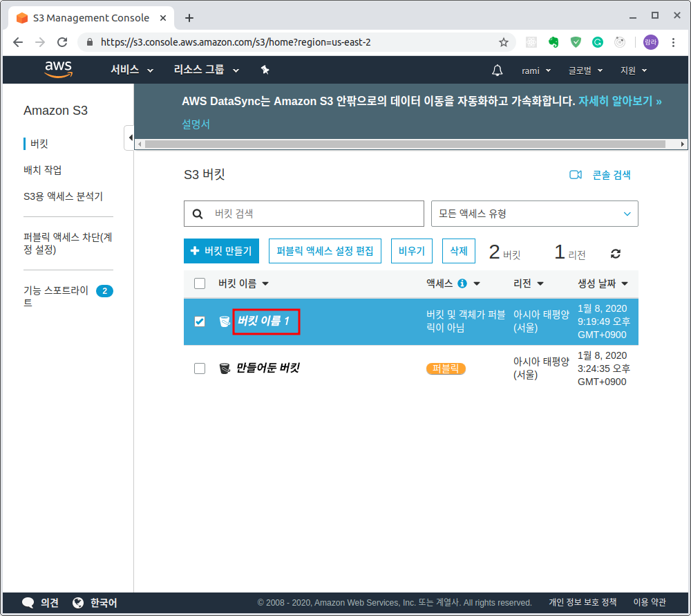Expand the 서비스 menu
This screenshot has width=691, height=616.
click(132, 70)
